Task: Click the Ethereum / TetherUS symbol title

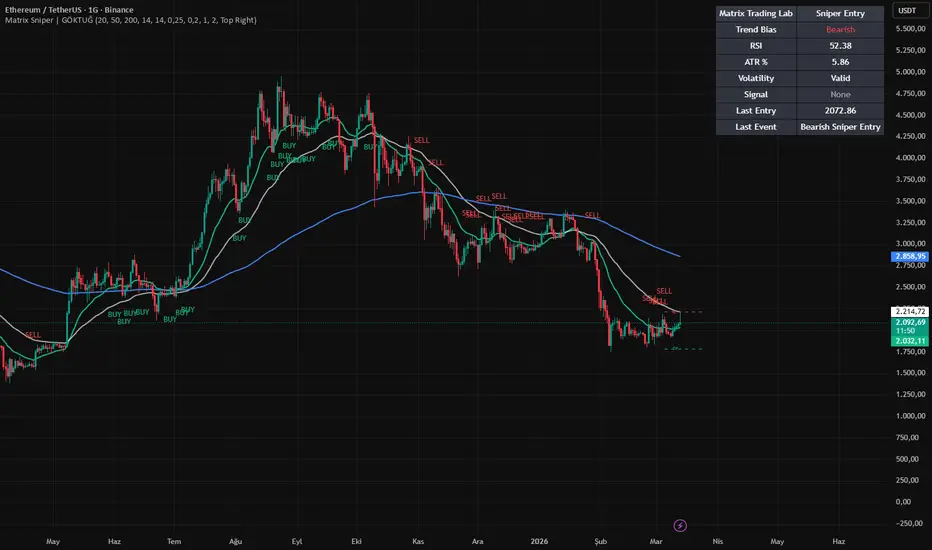Action: (x=69, y=10)
